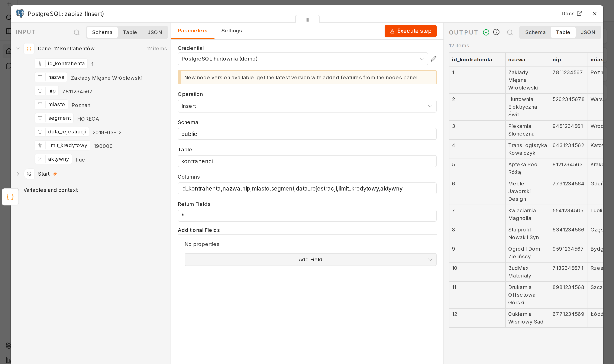Collapse the Dane: 12 kontrahentów tree
The image size is (614, 364).
click(x=18, y=49)
